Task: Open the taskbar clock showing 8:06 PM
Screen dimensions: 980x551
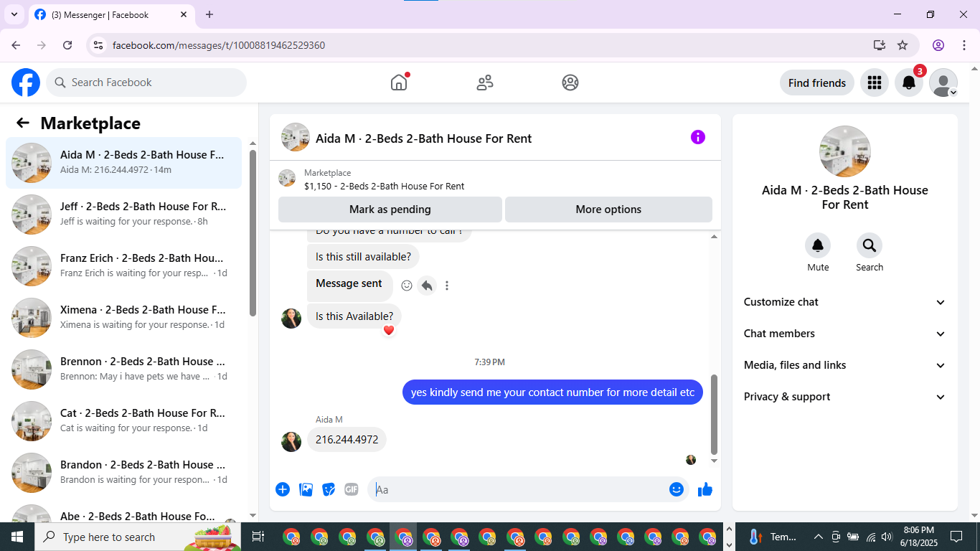Action: tap(918, 537)
